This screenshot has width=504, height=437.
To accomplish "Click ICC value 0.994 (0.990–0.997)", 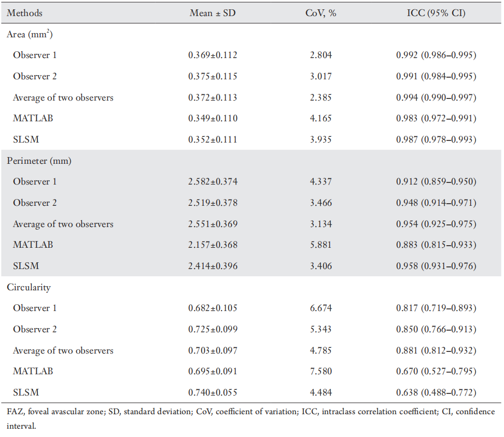I will pyautogui.click(x=436, y=97).
